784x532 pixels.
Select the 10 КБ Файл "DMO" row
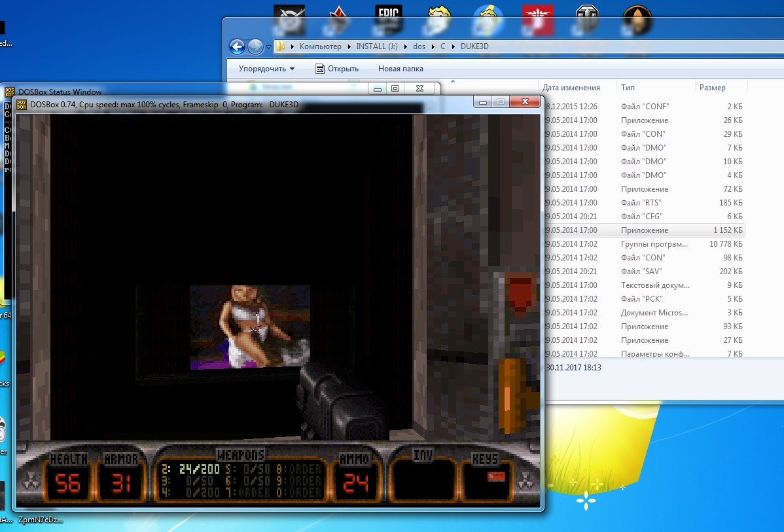pos(644,162)
